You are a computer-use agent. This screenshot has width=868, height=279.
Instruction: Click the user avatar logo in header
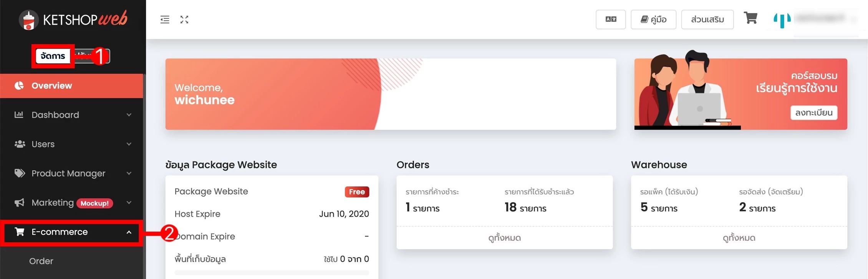tap(782, 20)
